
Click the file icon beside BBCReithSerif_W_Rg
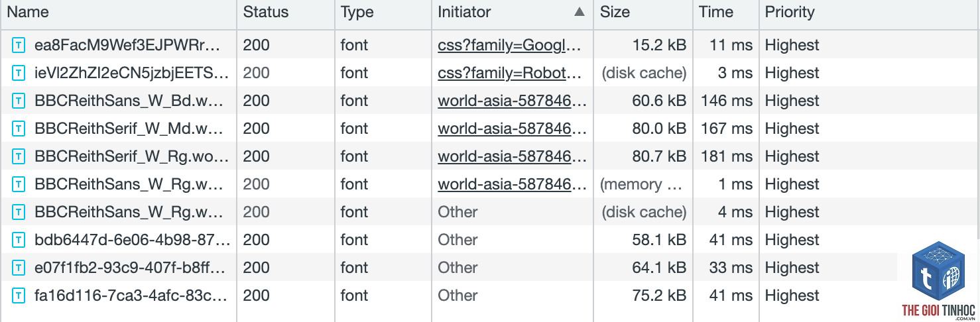point(20,157)
